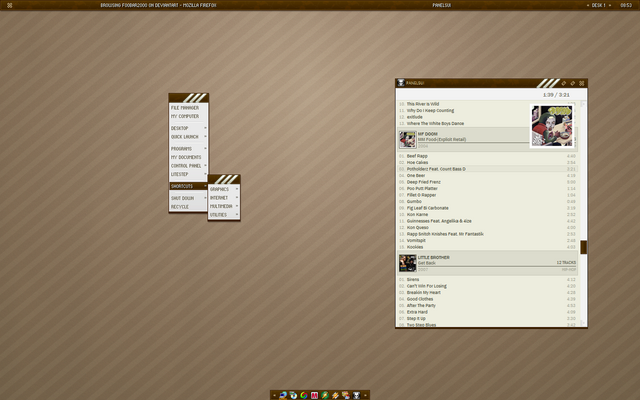
Task: Click the playlist vertical scrollbar thumb
Action: (x=583, y=247)
